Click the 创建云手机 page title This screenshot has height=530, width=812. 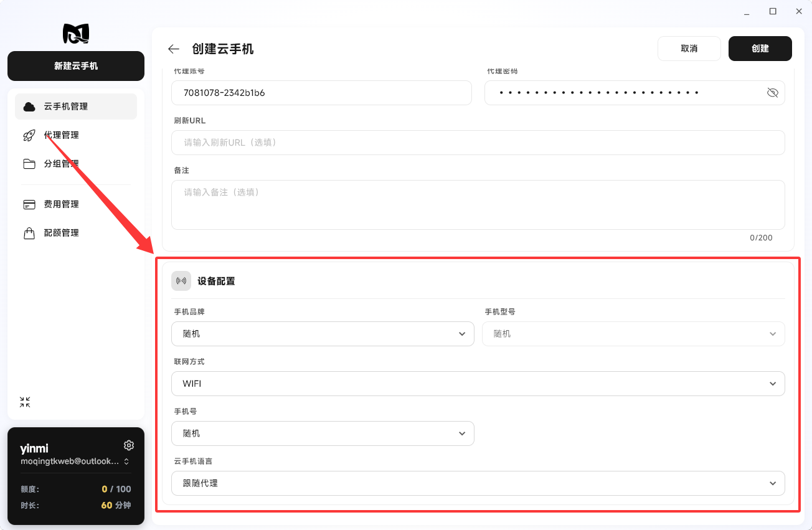[223, 49]
